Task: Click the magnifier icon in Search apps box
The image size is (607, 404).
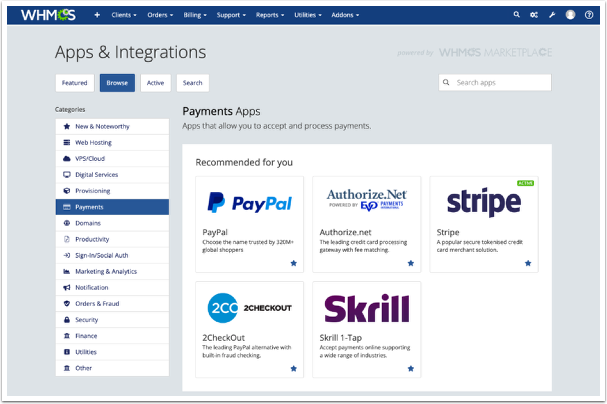Action: pos(446,82)
